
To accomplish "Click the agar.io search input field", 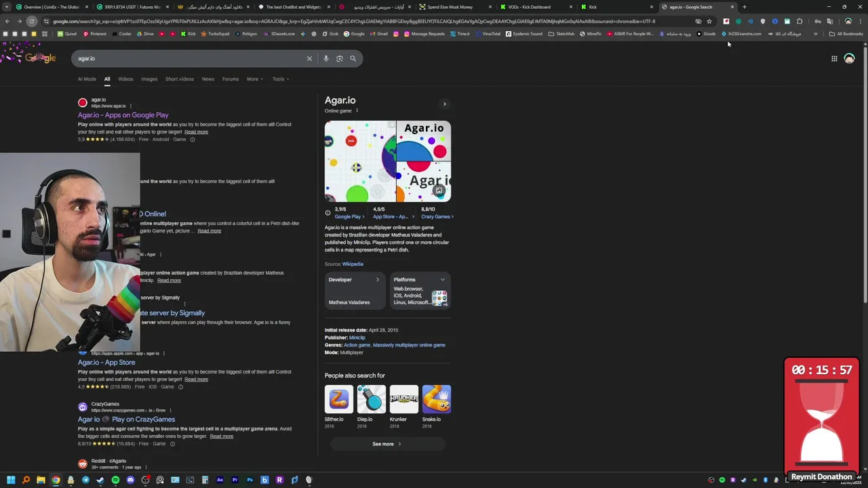I will coord(190,58).
